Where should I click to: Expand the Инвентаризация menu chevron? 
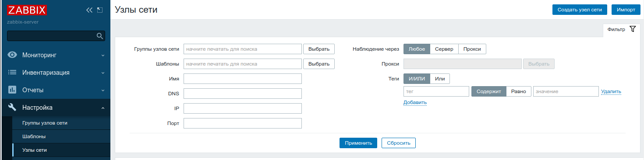tap(103, 73)
